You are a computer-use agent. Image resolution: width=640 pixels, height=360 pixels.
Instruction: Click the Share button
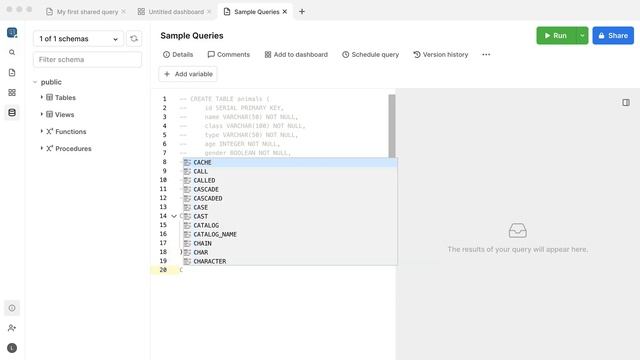tap(613, 36)
